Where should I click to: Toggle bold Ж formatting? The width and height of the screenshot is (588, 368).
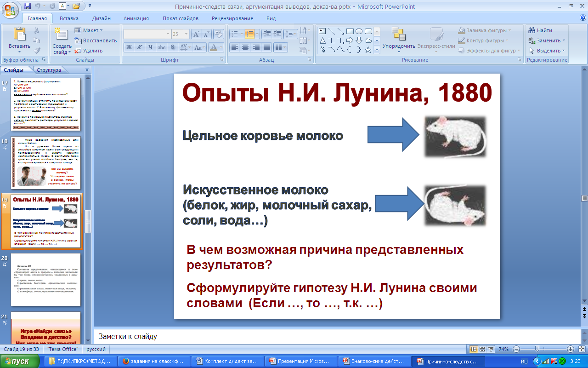[129, 47]
